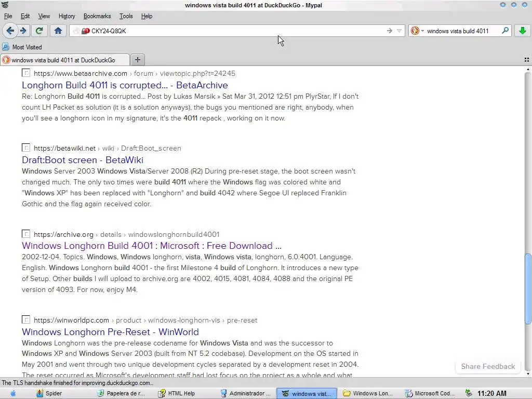
Task: Click the Go arrow in address bar
Action: coord(390,31)
